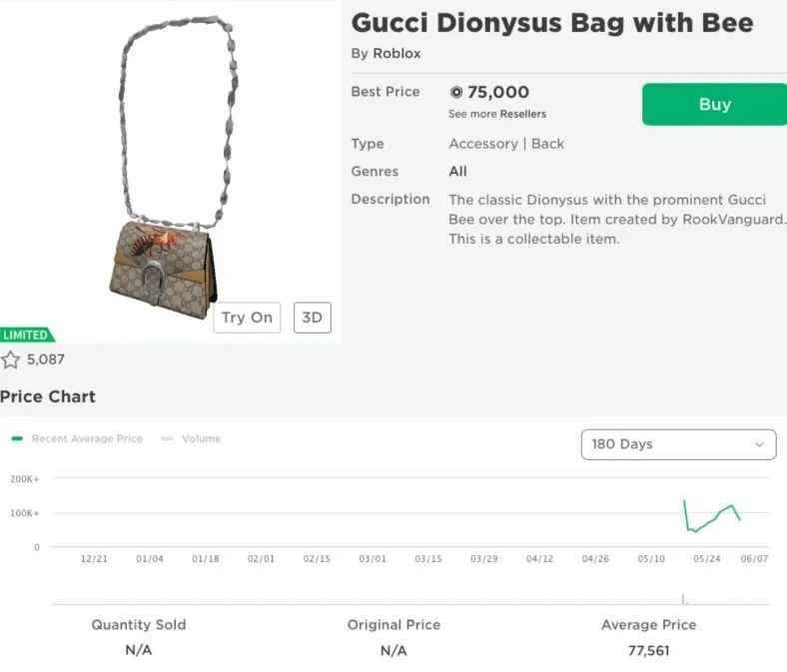Viewport: 787px width, 672px height.
Task: Open the 180 Days range dropdown
Action: (x=677, y=444)
